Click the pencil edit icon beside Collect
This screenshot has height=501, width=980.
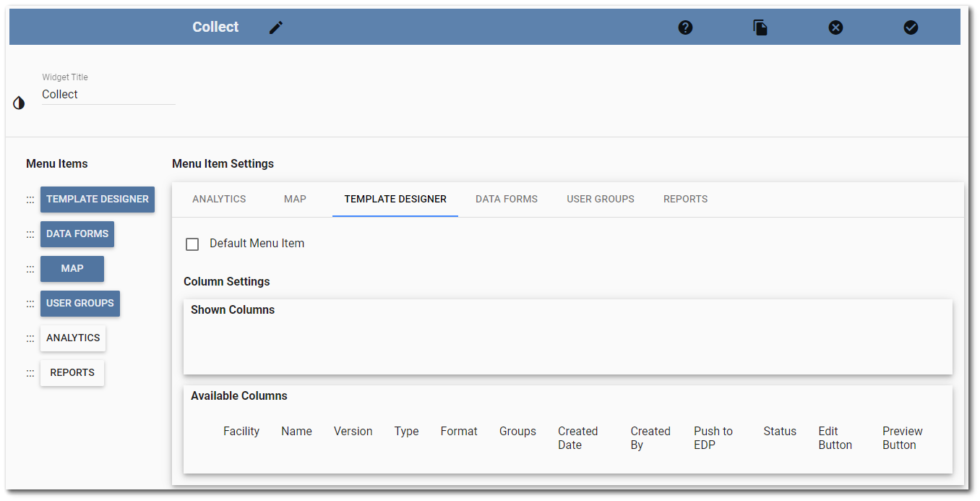pyautogui.click(x=276, y=27)
